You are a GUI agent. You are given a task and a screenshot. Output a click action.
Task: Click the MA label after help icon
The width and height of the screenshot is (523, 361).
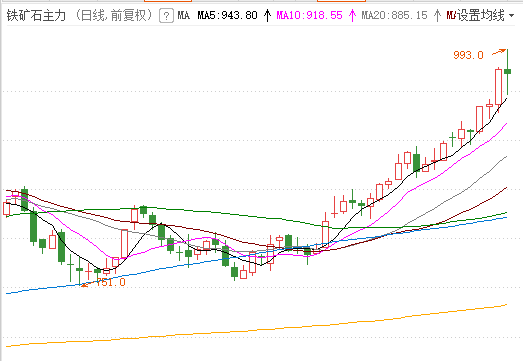pos(183,15)
